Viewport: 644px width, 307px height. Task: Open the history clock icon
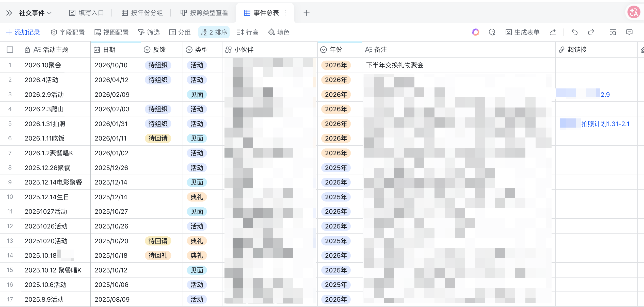[x=492, y=32]
